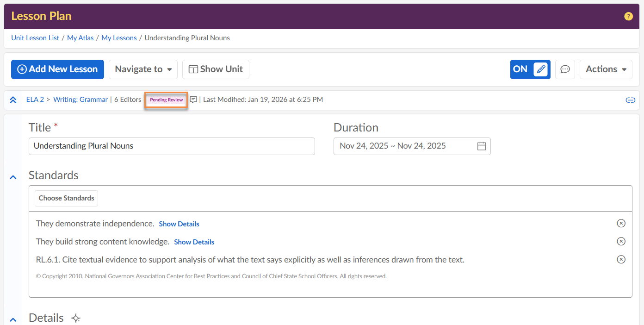Click the Add New Lesson button

[x=57, y=69]
